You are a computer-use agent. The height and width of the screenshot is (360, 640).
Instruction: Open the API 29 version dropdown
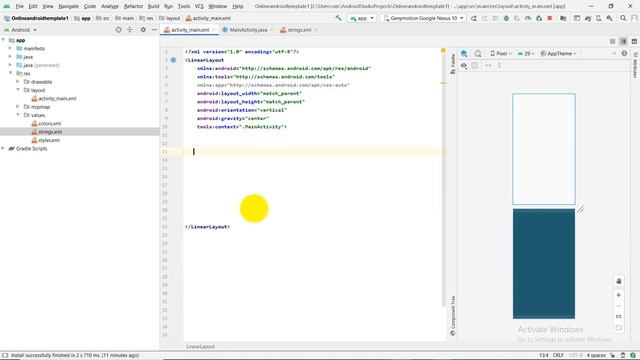[x=526, y=53]
